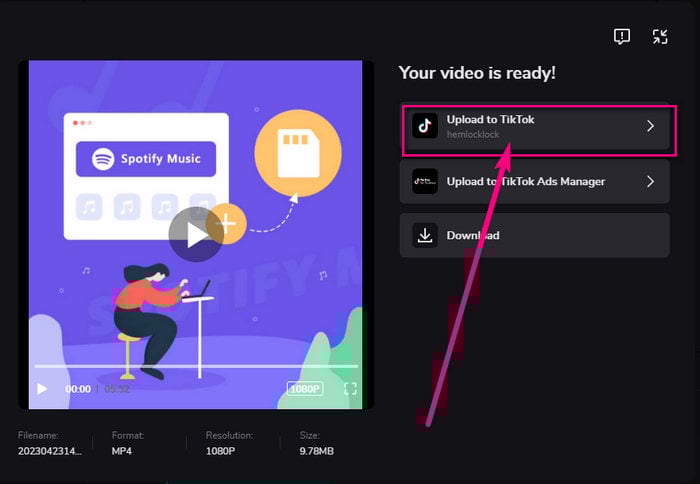Enter fullscreen using the video player corner icon
Screen dimensions: 700x484
pos(350,388)
